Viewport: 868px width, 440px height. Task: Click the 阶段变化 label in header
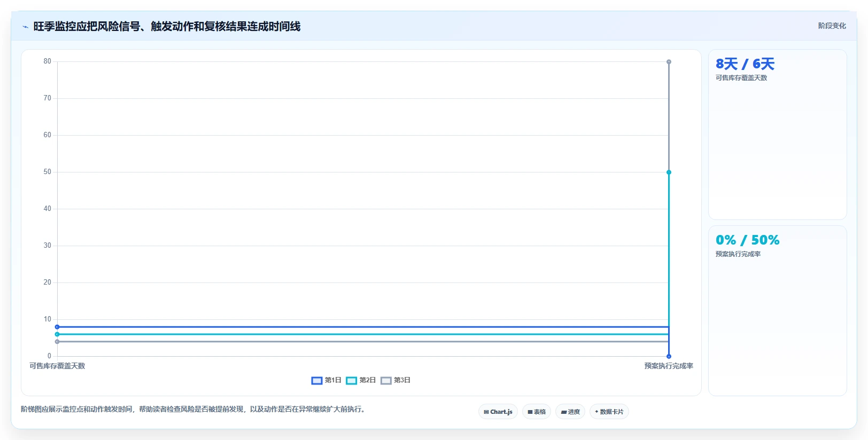coord(832,26)
